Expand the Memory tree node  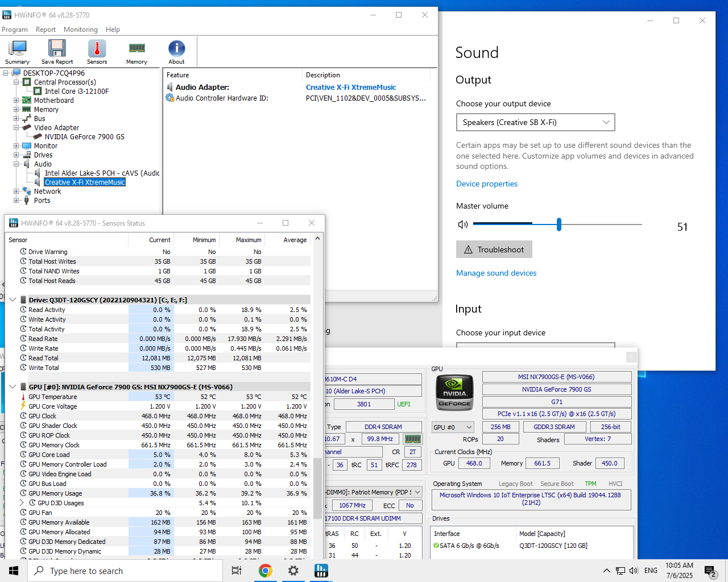pos(16,109)
